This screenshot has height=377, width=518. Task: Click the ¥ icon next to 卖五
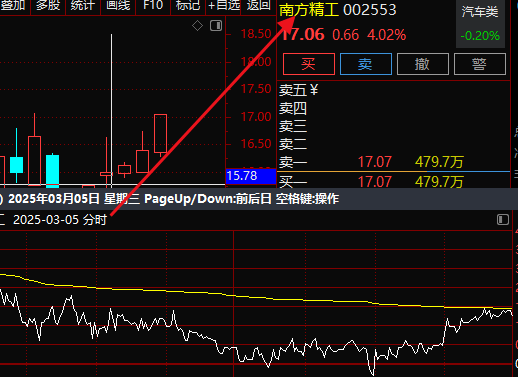coord(314,89)
